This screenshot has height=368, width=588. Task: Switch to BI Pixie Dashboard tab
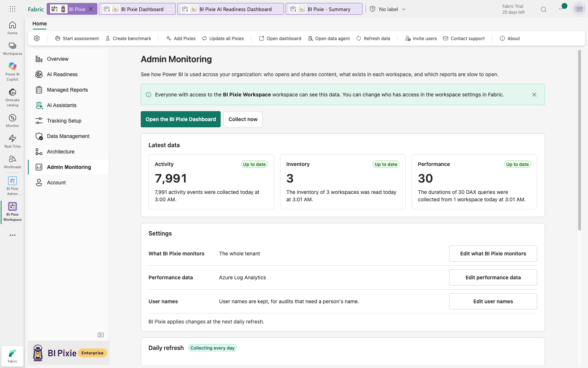point(137,9)
